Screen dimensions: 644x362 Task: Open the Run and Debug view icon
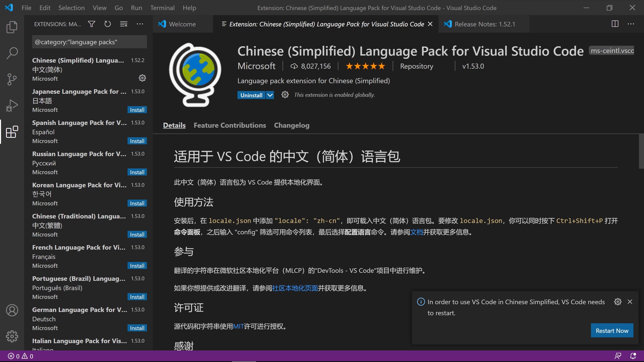[x=12, y=105]
